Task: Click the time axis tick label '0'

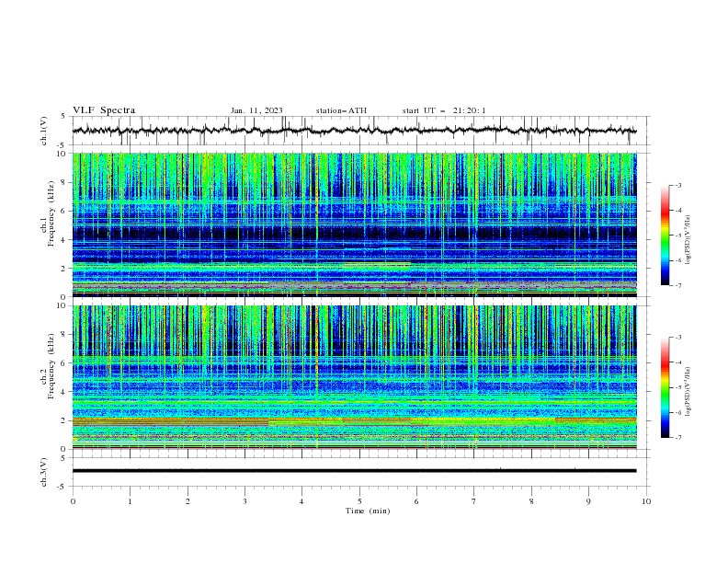Action: coord(73,501)
